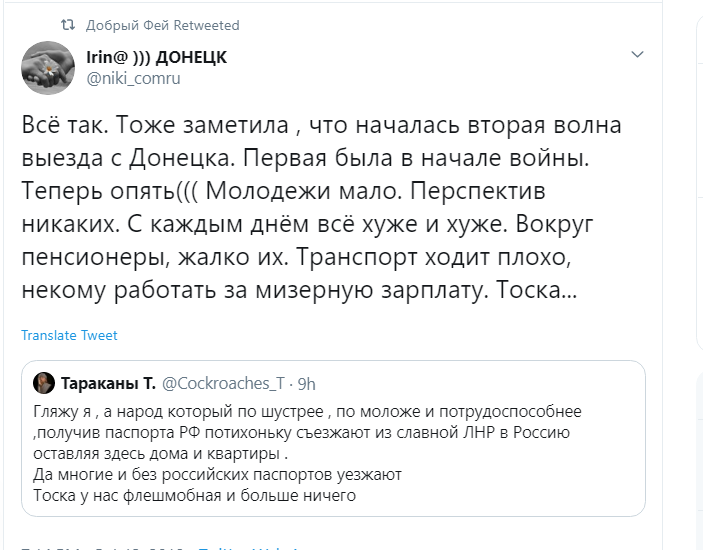Open Irin@ profile avatar picture

(x=46, y=67)
